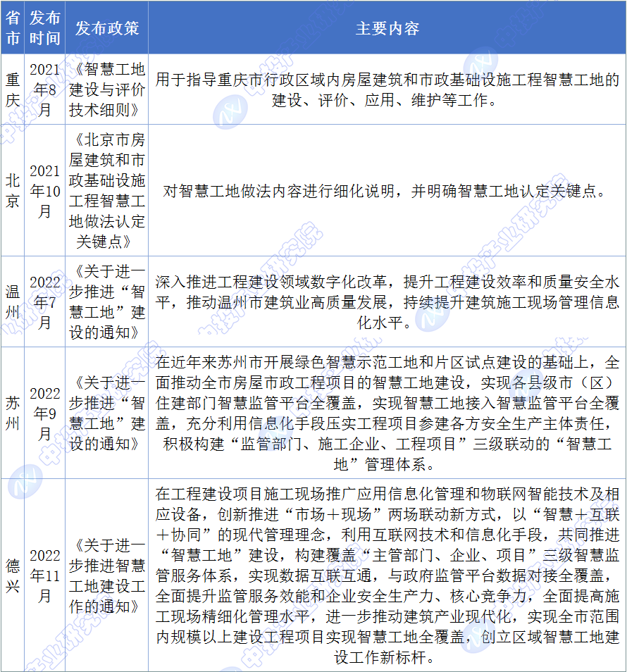This screenshot has height=672, width=627.
Task: Click the 省市 column header
Action: tap(13, 28)
